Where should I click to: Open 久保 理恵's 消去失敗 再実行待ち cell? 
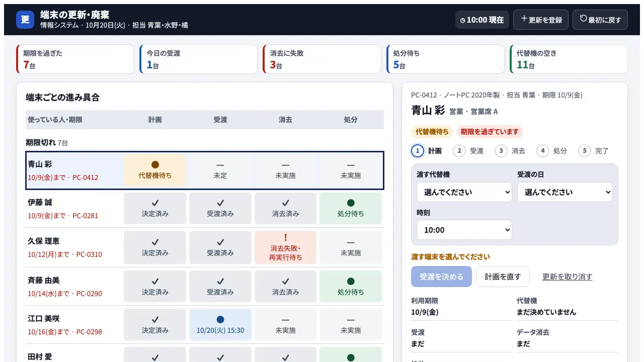tap(285, 247)
